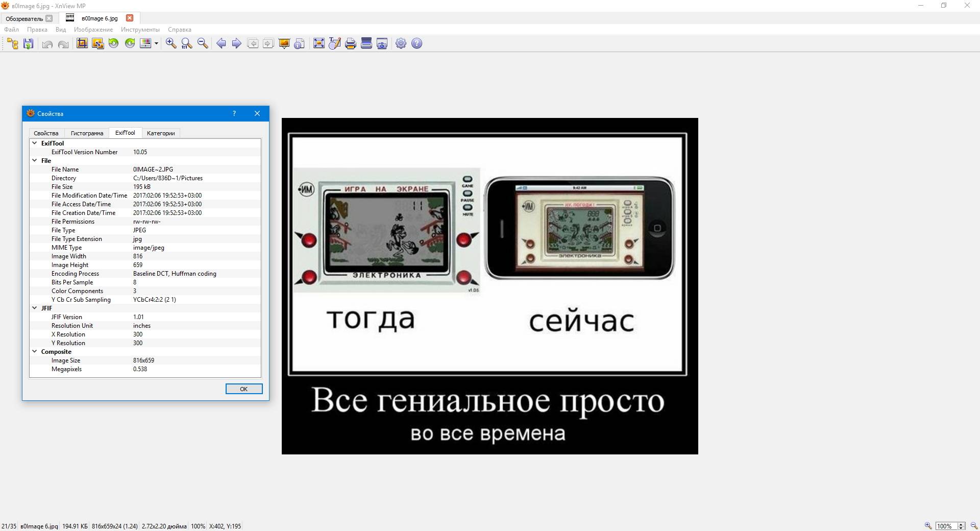Click the Undo arrow icon
The height and width of the screenshot is (531, 980).
[x=47, y=44]
